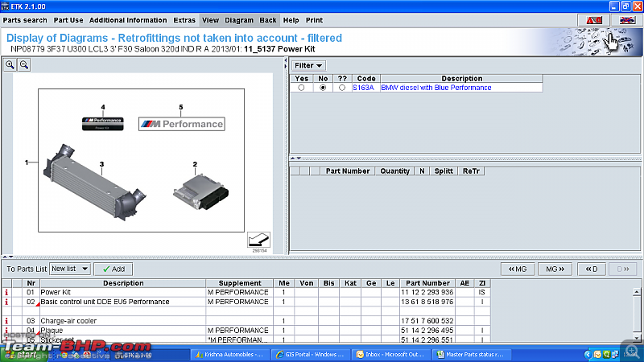The height and width of the screenshot is (362, 644).
Task: Go to previous diagram «D
Action: 592,269
